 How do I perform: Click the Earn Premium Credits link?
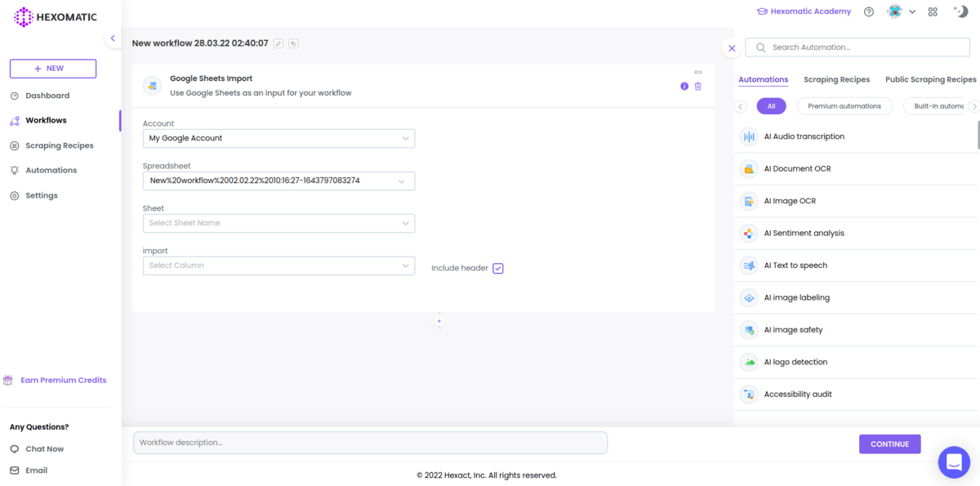tap(62, 380)
